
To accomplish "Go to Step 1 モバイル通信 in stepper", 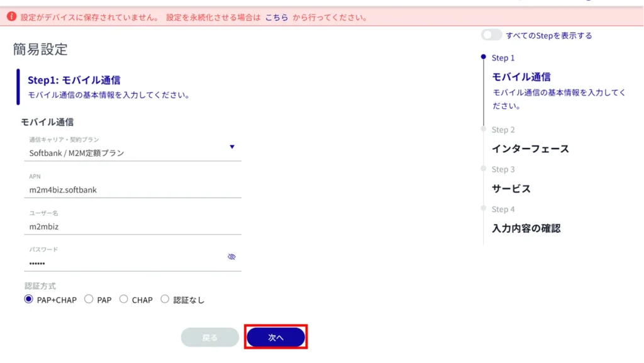I will coord(521,77).
